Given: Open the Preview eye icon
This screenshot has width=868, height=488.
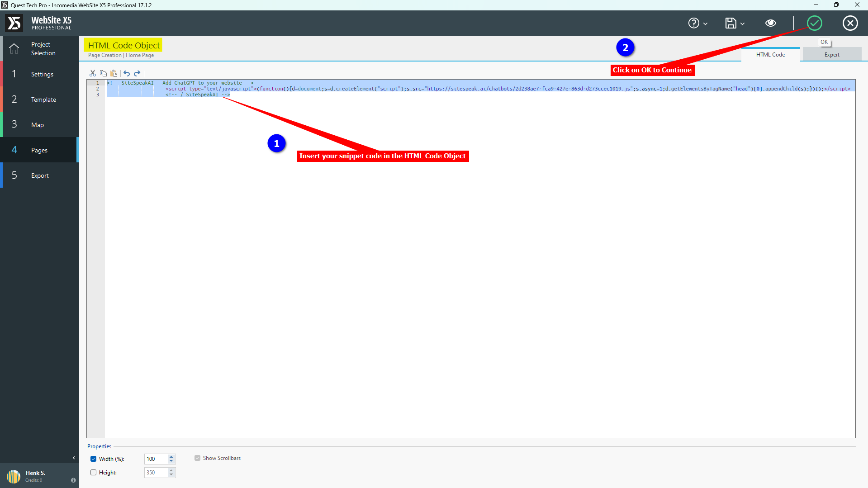Looking at the screenshot, I should click(771, 23).
